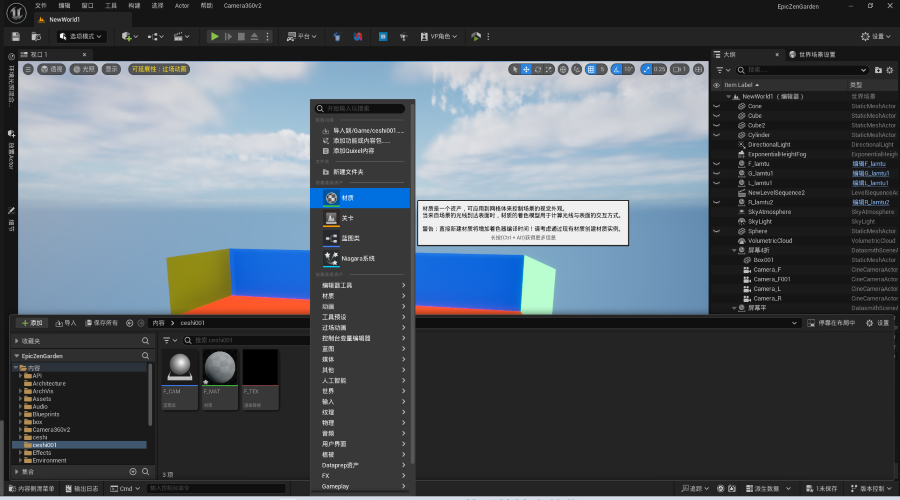900x500 pixels.
Task: Click 透视 perspective viewport button
Action: pos(52,69)
